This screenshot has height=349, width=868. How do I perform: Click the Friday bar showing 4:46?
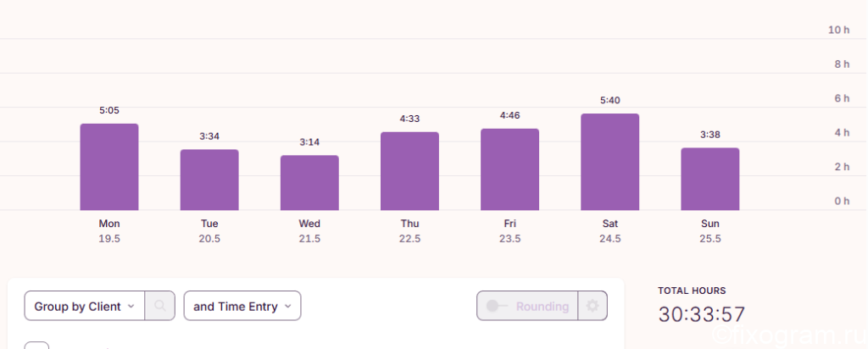(x=509, y=169)
